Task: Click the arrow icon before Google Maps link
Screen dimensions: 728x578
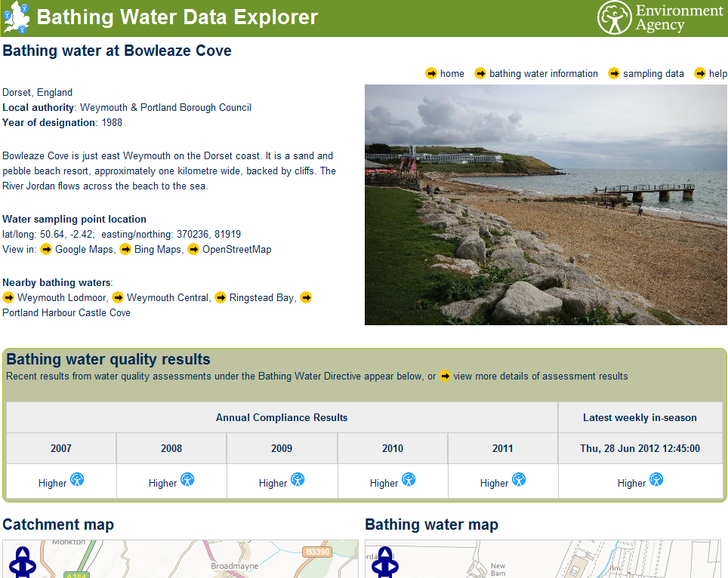Action: point(47,249)
